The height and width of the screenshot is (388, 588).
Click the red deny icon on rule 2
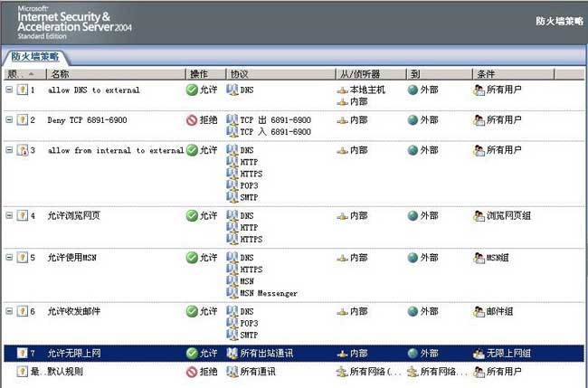(x=192, y=119)
